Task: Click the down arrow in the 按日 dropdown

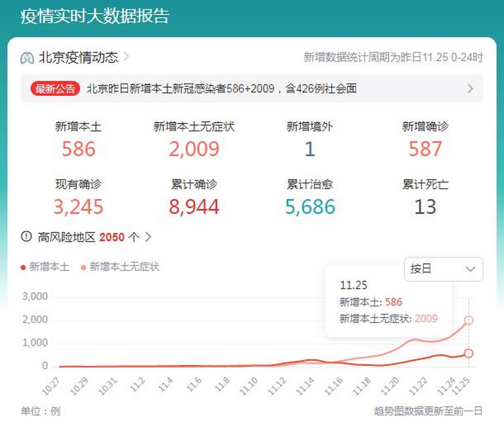Action: click(x=470, y=269)
